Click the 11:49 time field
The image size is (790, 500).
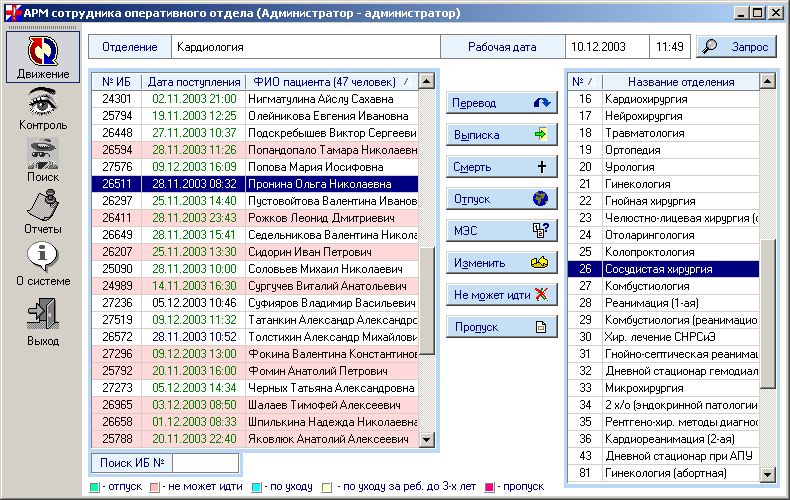point(670,47)
